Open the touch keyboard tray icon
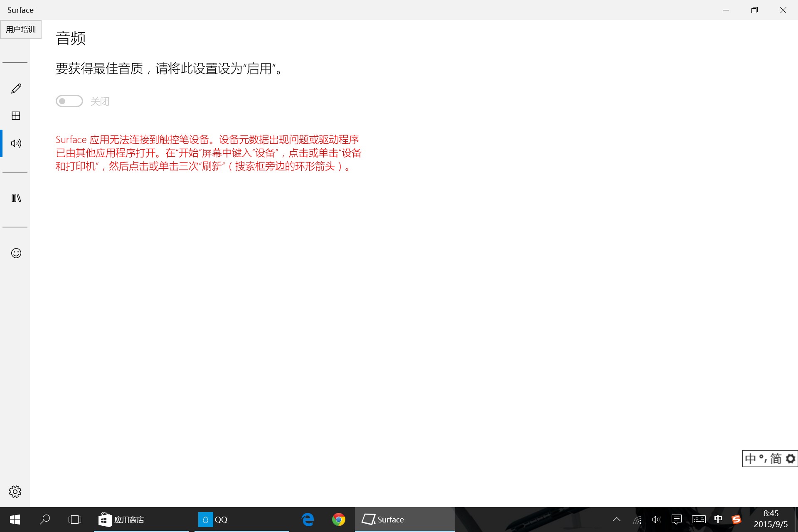The width and height of the screenshot is (798, 532). tap(699, 520)
